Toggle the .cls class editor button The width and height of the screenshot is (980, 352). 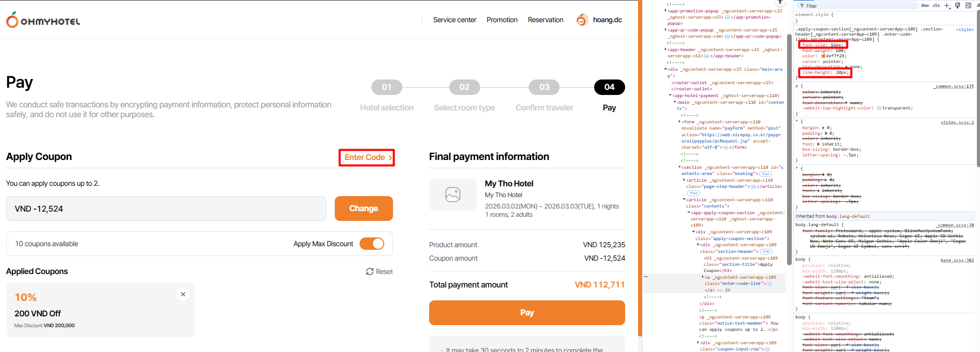[936, 6]
